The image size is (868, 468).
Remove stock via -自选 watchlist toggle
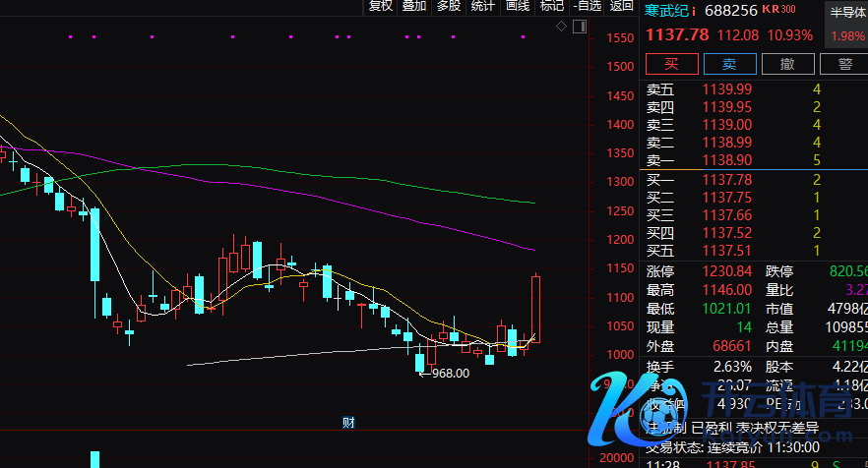coord(587,6)
